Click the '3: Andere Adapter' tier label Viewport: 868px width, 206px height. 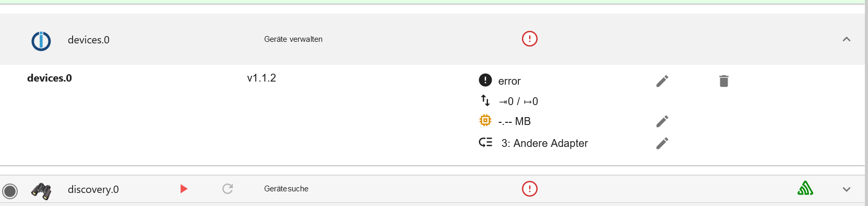544,143
